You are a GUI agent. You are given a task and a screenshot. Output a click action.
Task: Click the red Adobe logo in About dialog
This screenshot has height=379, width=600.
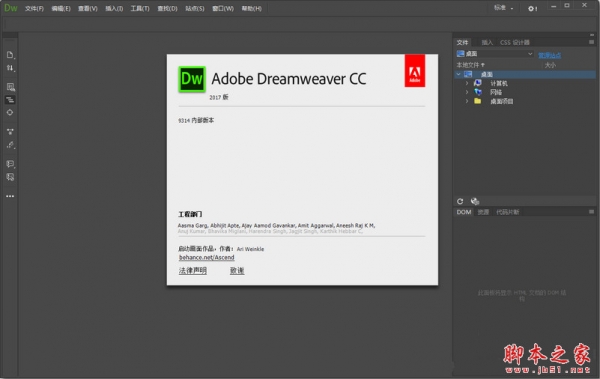pos(415,71)
